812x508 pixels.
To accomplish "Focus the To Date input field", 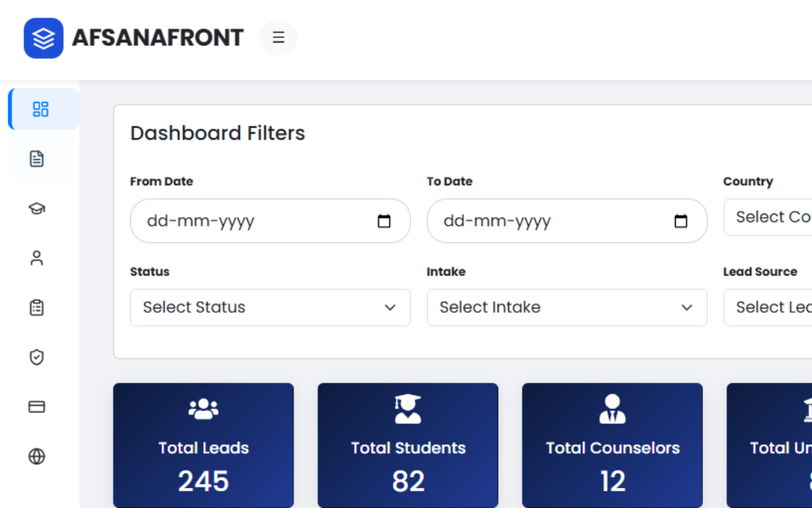I will (x=567, y=221).
